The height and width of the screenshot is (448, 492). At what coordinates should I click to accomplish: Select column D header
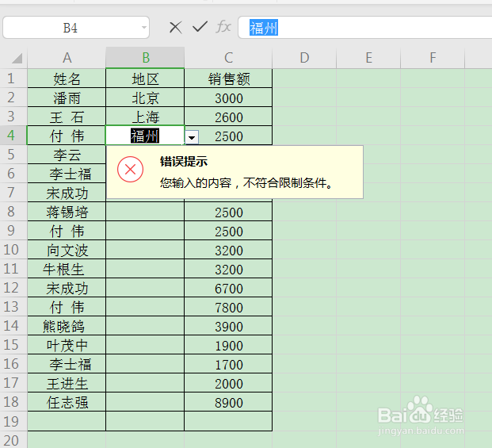[304, 58]
